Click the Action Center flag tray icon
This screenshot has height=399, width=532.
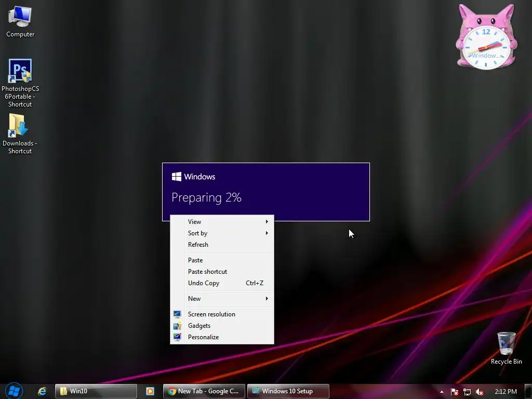[x=454, y=392]
